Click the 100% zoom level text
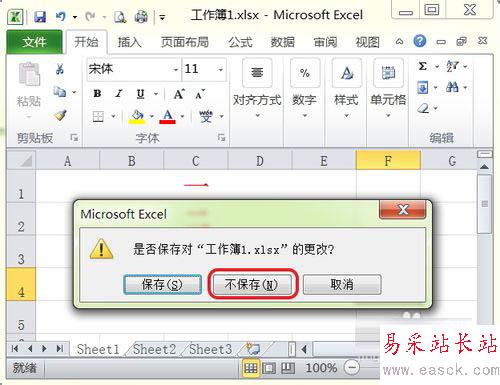The height and width of the screenshot is (385, 500). coord(321,368)
